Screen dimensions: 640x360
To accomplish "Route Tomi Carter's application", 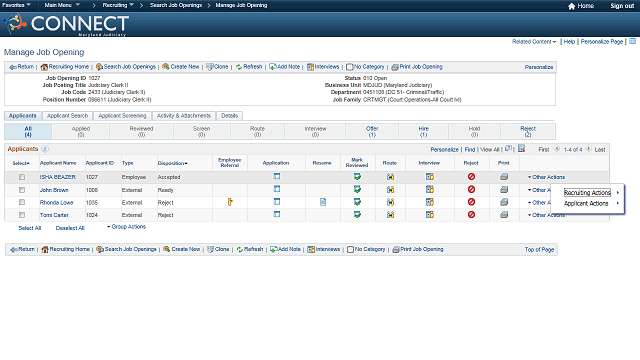I will (390, 215).
